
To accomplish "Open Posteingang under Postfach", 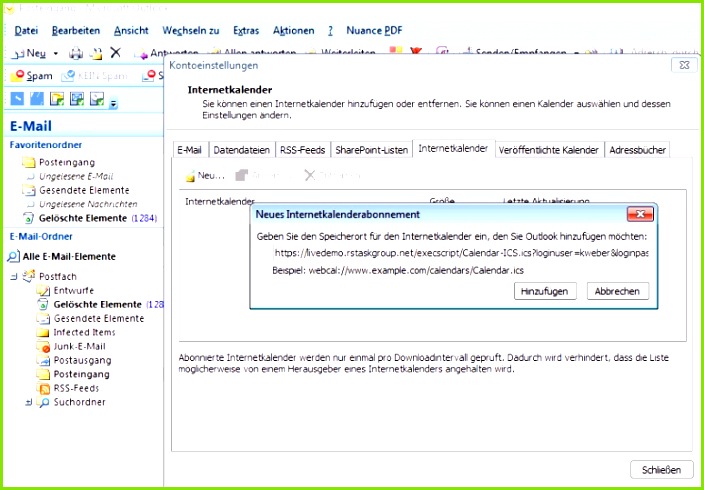I will click(x=82, y=374).
